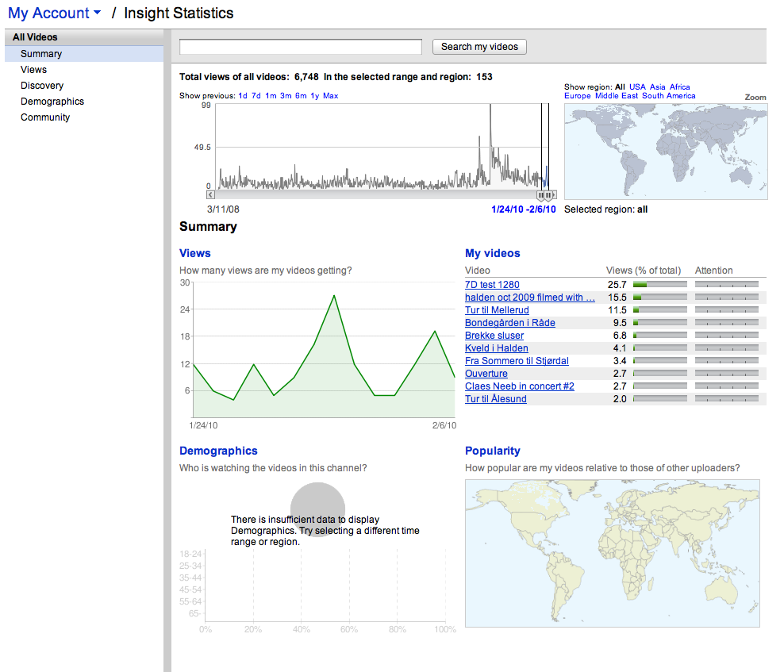Focus the video search text field
This screenshot has width=784, height=672.
(x=301, y=47)
